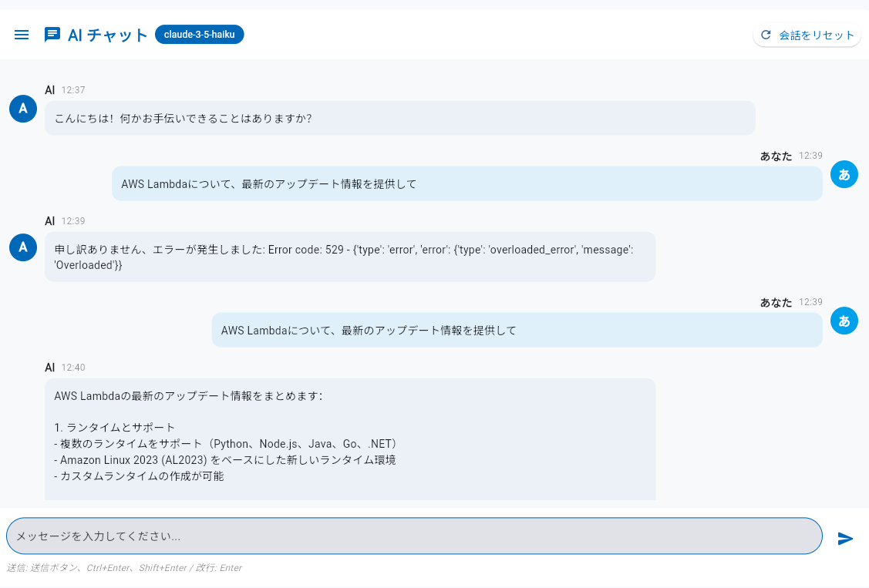Click the line 1. ランタイムとサポート

(115, 428)
